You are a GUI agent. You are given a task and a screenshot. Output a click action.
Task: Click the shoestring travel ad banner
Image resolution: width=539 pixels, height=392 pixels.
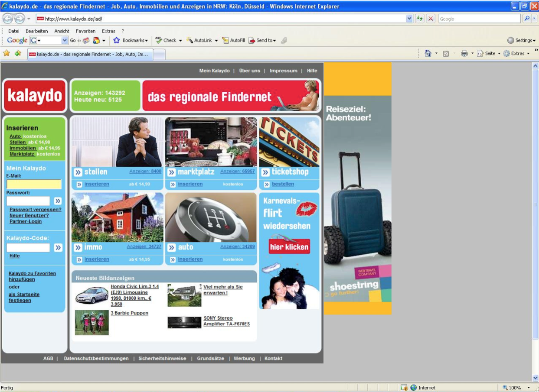point(358,188)
